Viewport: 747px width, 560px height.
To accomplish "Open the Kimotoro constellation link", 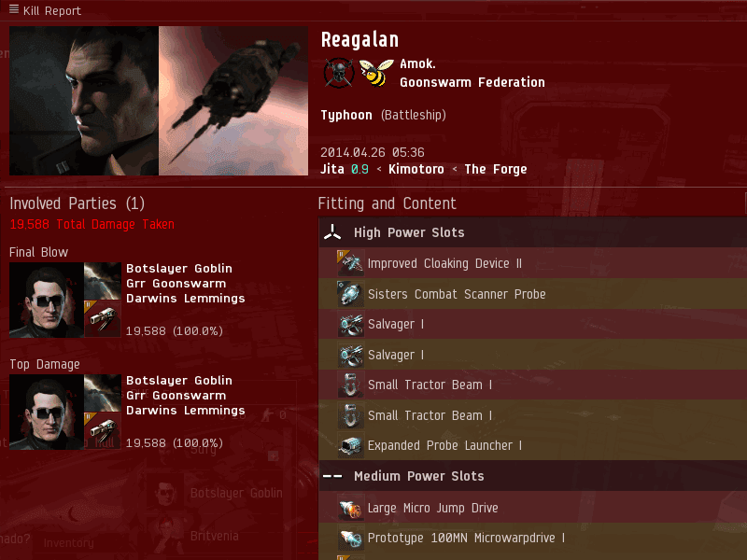I will click(416, 169).
